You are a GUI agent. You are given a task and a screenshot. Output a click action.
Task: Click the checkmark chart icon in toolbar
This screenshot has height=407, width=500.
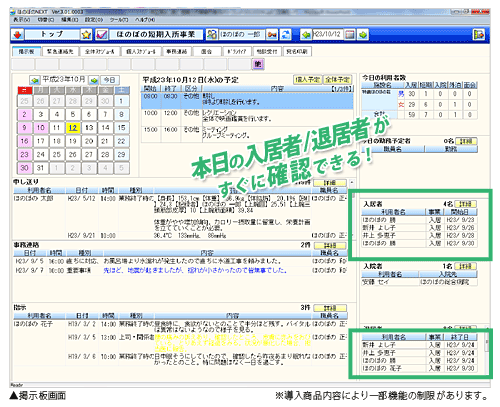pos(102,34)
